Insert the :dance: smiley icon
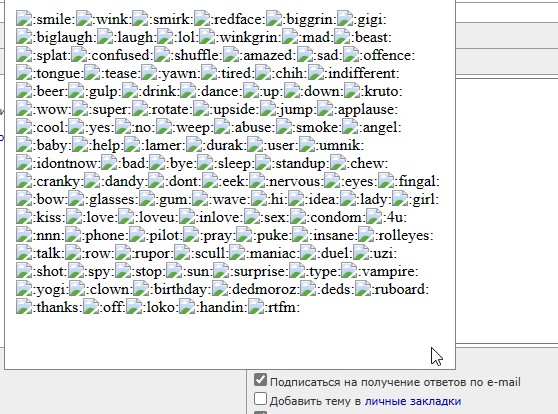Image resolution: width=558 pixels, height=414 pixels. click(x=188, y=91)
